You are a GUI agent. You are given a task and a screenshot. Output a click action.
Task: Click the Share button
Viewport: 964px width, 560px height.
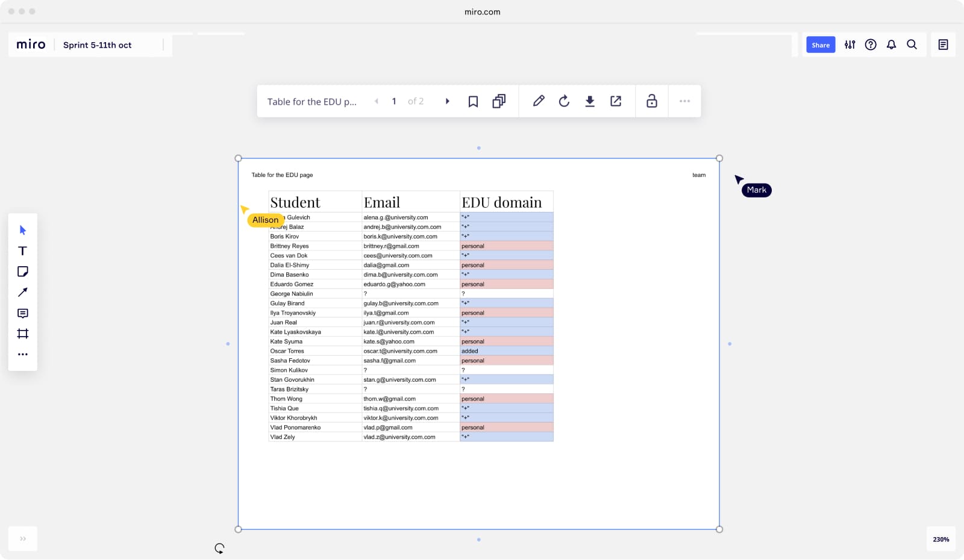[820, 45]
